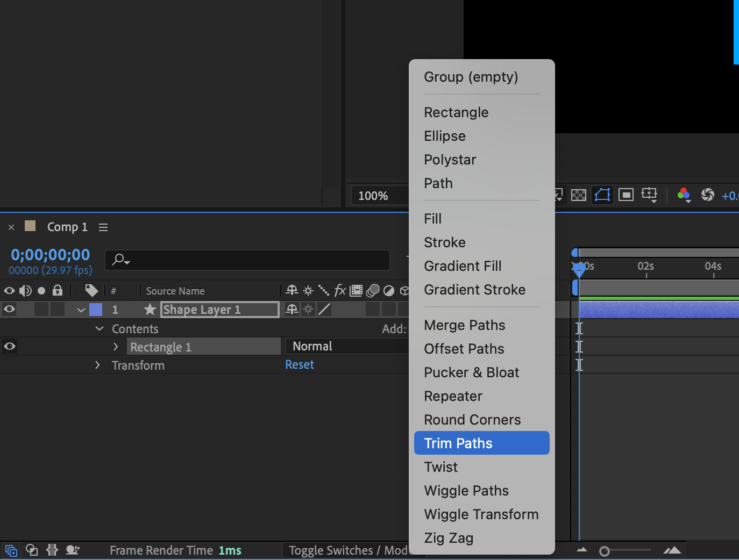This screenshot has height=560, width=739.
Task: Click the search magnifier icon in timeline
Action: (120, 260)
